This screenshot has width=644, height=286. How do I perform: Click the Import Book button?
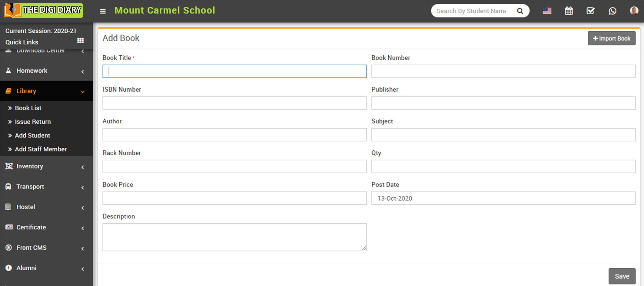click(x=611, y=38)
